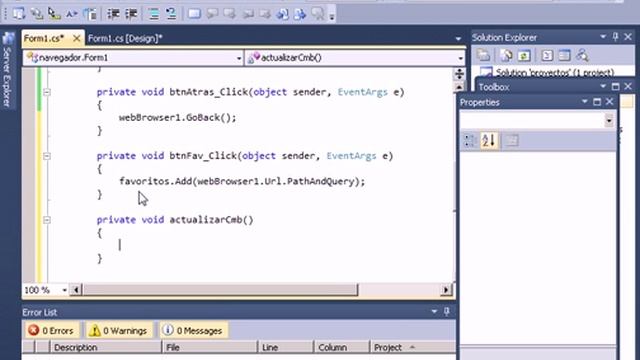
Task: Open Properties window position dropdown
Action: [584, 102]
